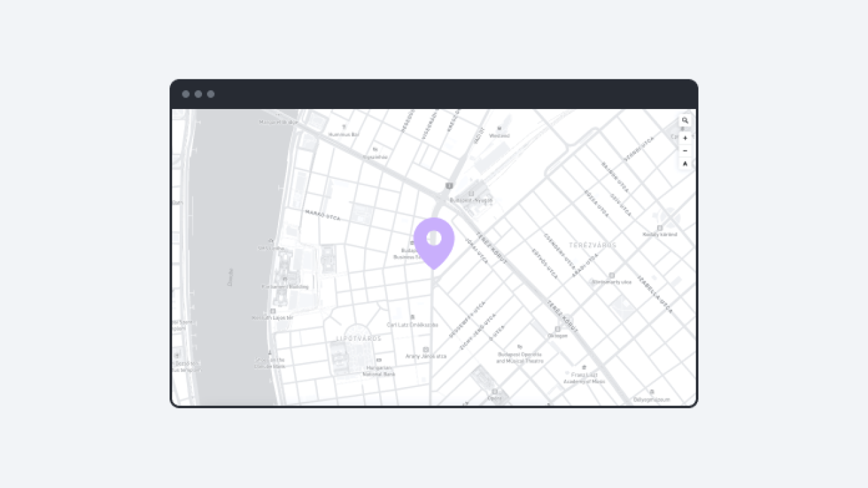
Task: Select the Vörösmarty utca station marker
Action: [612, 275]
